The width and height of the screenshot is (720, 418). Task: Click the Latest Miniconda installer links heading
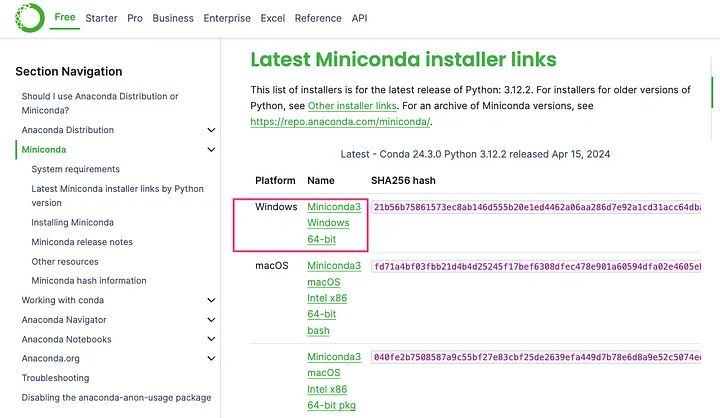pos(403,60)
